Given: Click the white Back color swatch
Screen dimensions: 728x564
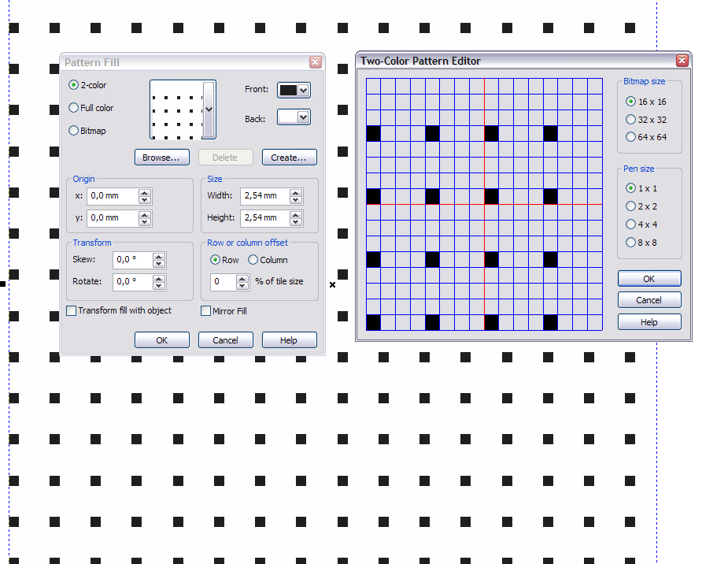Looking at the screenshot, I should [288, 117].
